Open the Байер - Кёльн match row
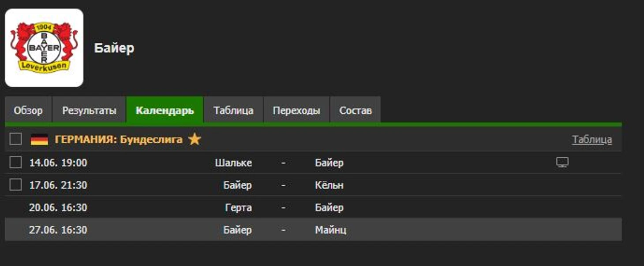Viewport: 644px width, 266px height. (313, 185)
